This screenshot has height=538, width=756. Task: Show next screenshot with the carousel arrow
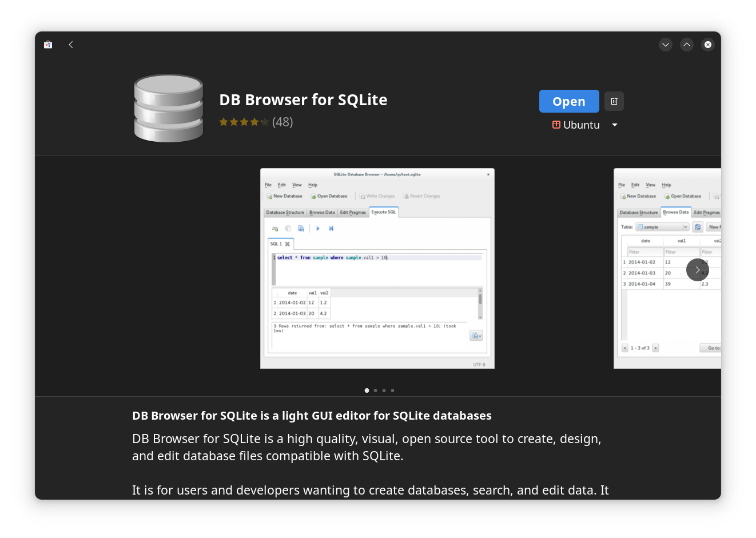click(x=698, y=270)
